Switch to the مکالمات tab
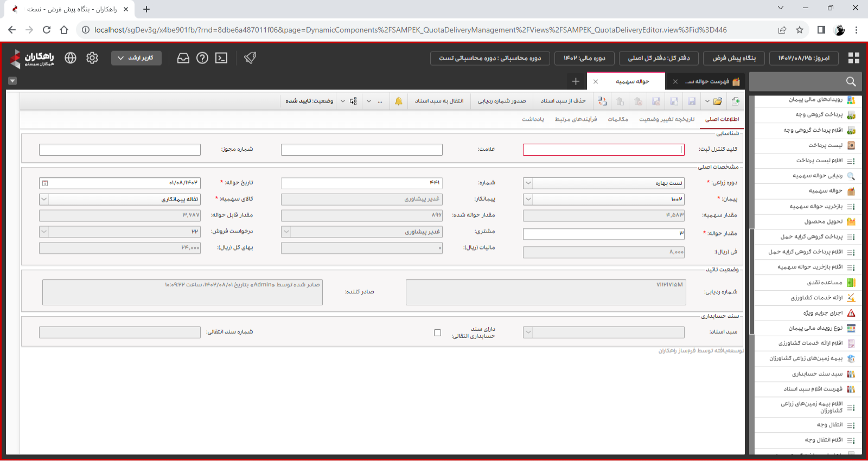This screenshot has width=868, height=461. [x=618, y=119]
